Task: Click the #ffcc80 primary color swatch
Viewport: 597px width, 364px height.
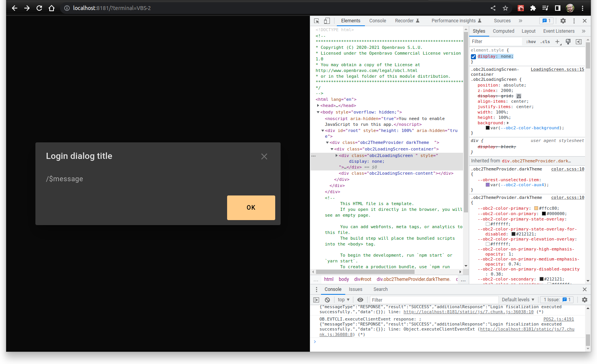Action: click(536, 209)
